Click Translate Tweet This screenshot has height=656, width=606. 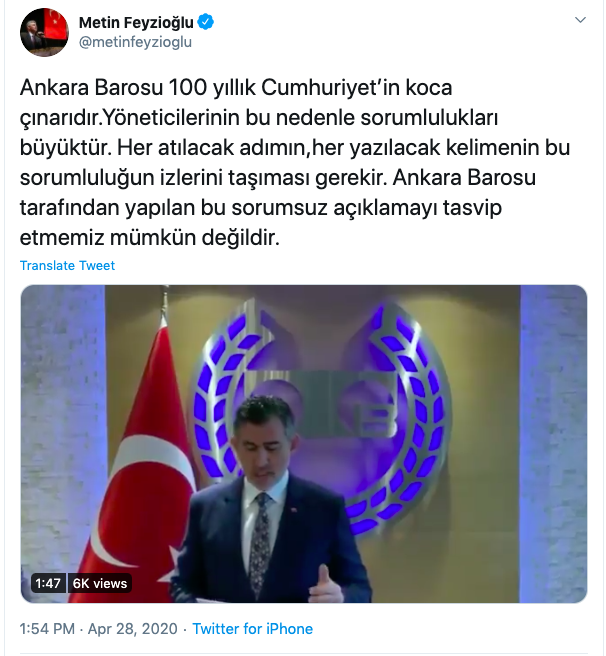67,265
